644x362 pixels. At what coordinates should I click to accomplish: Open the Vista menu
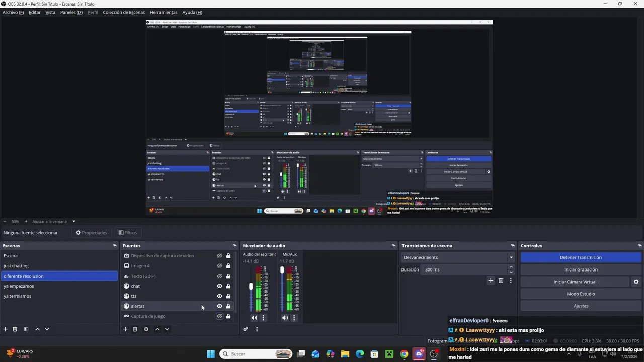coord(50,12)
